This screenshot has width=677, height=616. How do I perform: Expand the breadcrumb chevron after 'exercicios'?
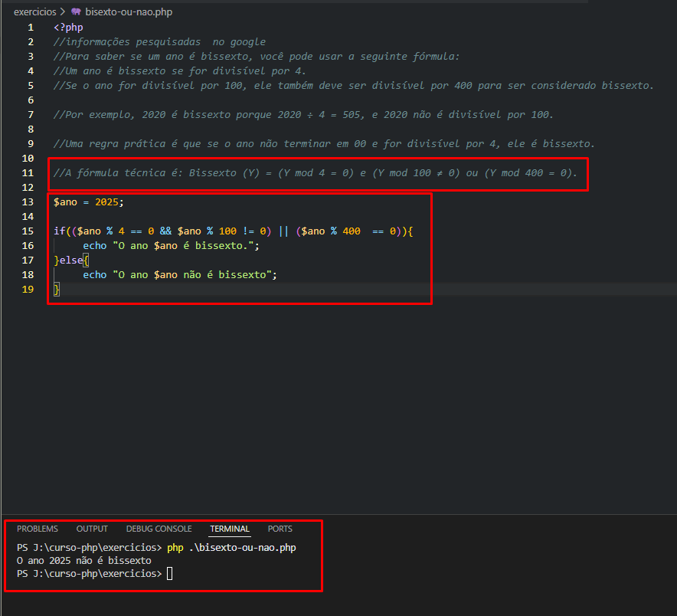(63, 11)
